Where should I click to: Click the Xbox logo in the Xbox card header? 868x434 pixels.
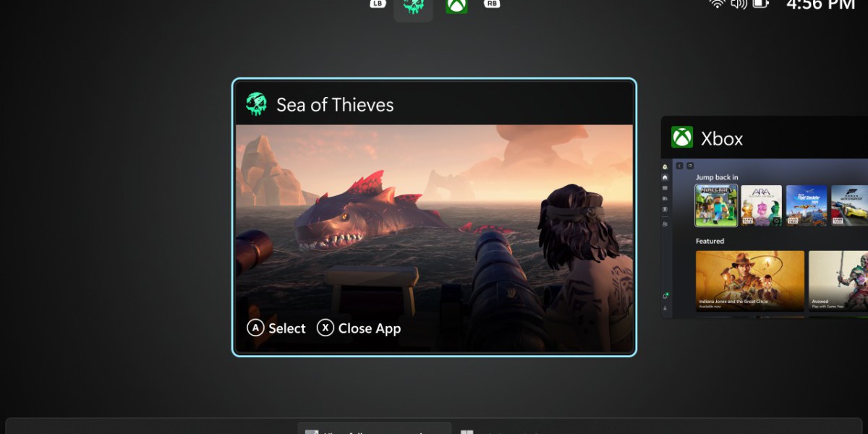682,137
